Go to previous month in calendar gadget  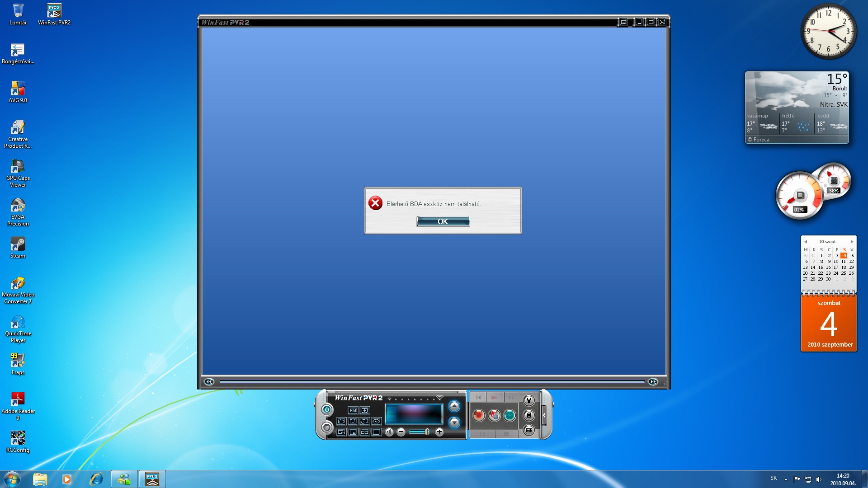[x=806, y=242]
